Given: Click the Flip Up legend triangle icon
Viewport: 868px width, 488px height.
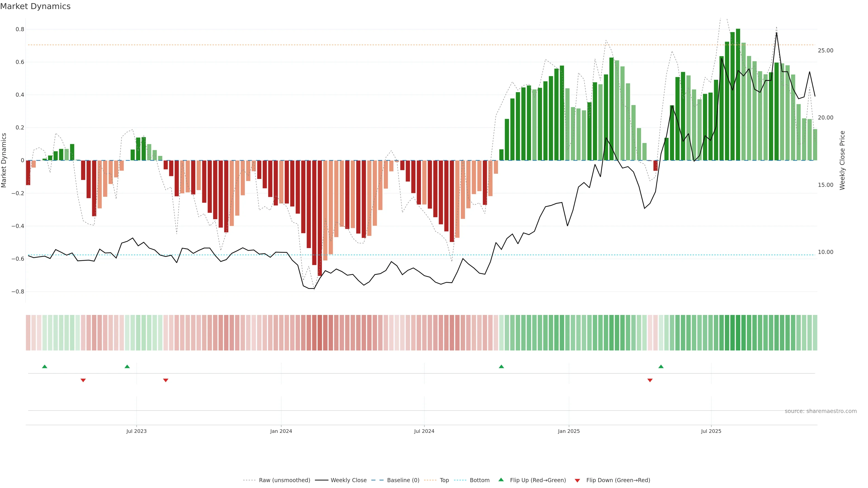Looking at the screenshot, I should 501,480.
